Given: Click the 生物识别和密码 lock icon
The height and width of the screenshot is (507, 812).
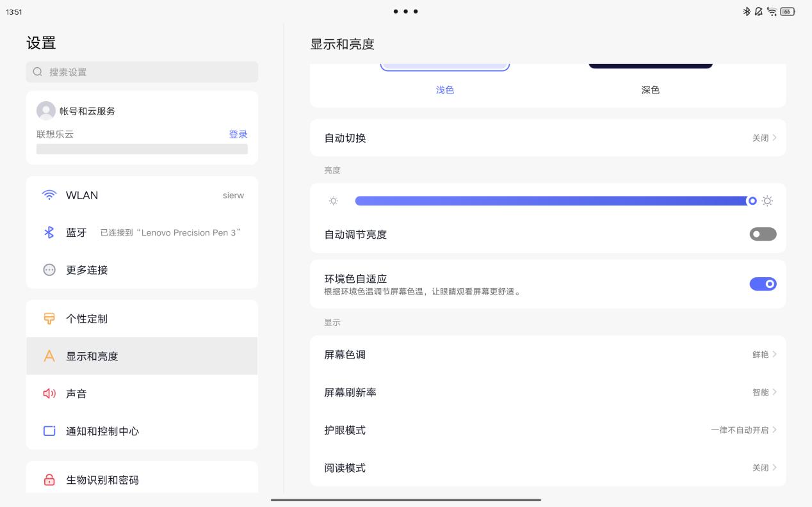Looking at the screenshot, I should coord(49,479).
